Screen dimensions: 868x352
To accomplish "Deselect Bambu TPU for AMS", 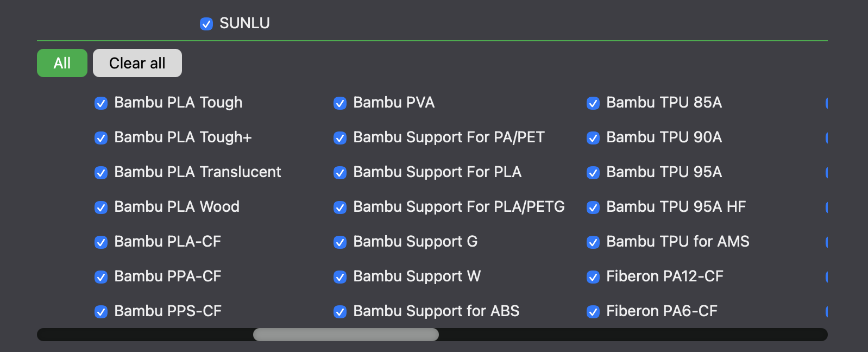I will pos(593,242).
